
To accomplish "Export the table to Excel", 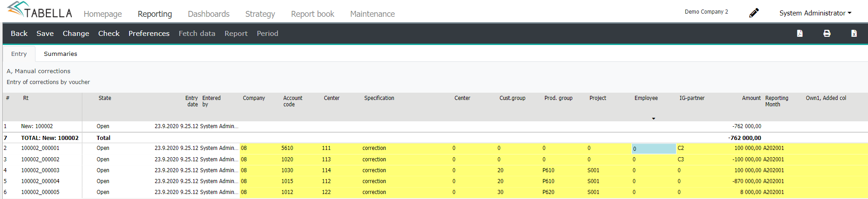I will [x=854, y=33].
